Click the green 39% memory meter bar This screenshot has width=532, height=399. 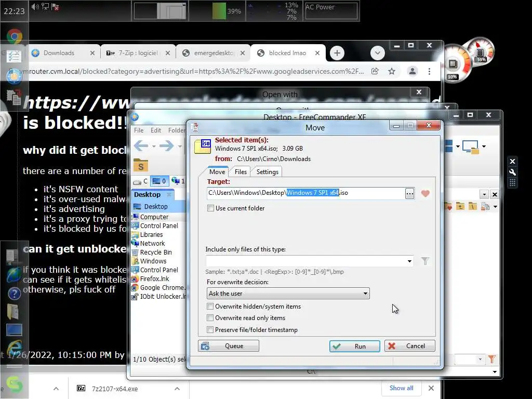tap(219, 11)
